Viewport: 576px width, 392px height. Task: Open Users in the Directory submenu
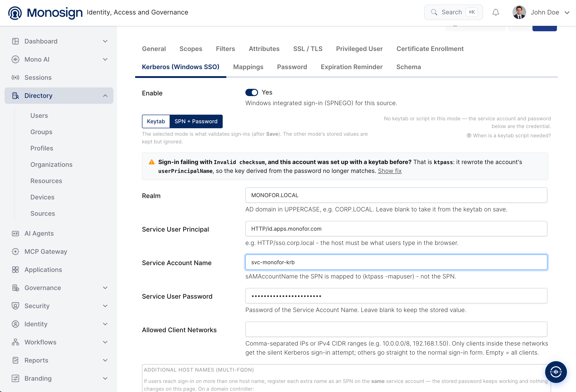(x=39, y=116)
